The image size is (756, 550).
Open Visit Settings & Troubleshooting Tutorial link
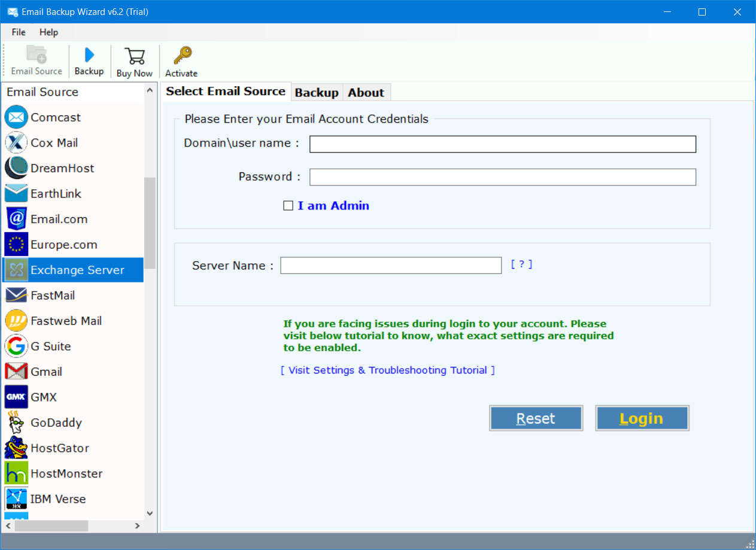coord(388,370)
